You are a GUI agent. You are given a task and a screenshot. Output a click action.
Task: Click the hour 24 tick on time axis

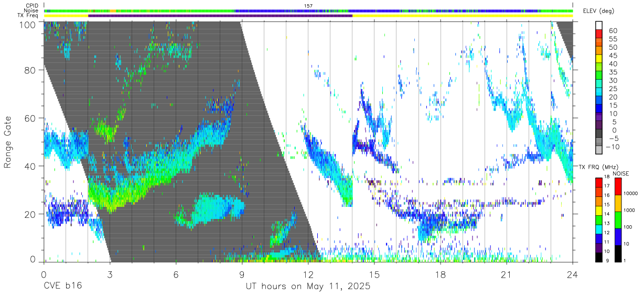point(572,274)
